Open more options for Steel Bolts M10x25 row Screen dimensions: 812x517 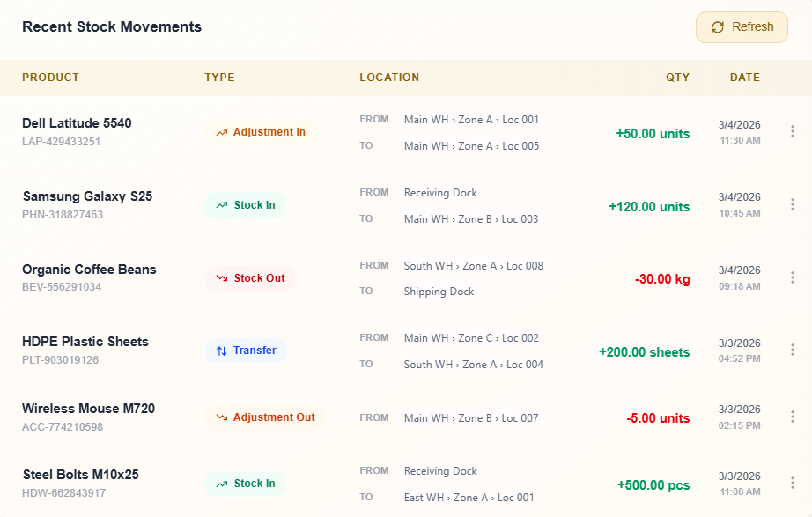tap(793, 484)
